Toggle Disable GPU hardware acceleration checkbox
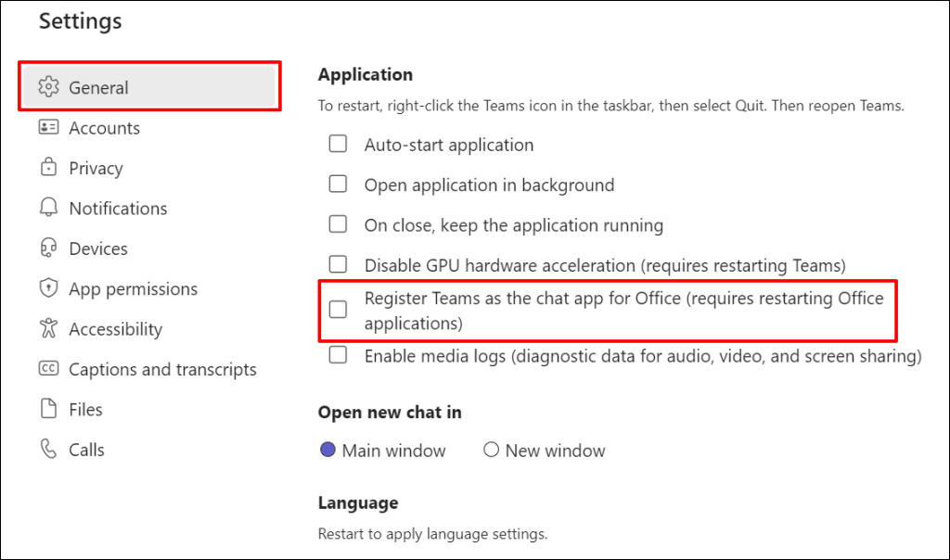Screen dimensions: 950x560 click(x=338, y=264)
